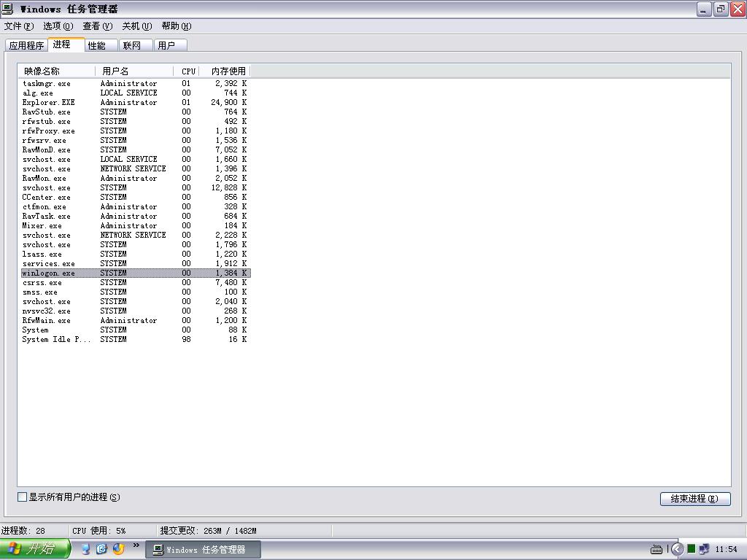Open the Start menu (开始)
The width and height of the screenshot is (747, 560).
pyautogui.click(x=35, y=549)
